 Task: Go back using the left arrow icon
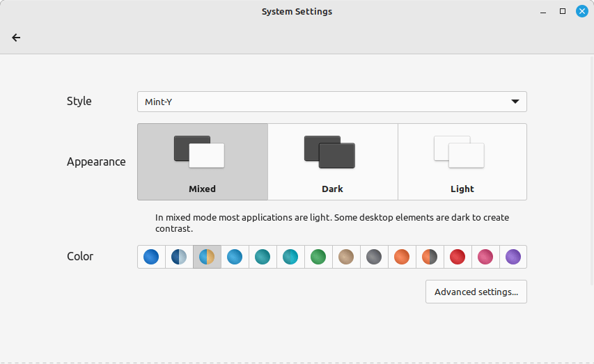[16, 38]
